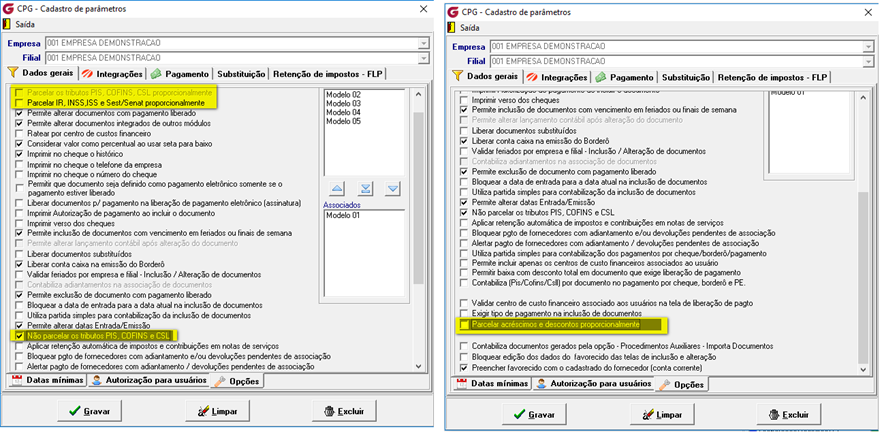This screenshot has width=884, height=436.
Task: Select Modelo 04 in left window list
Action: [x=343, y=112]
